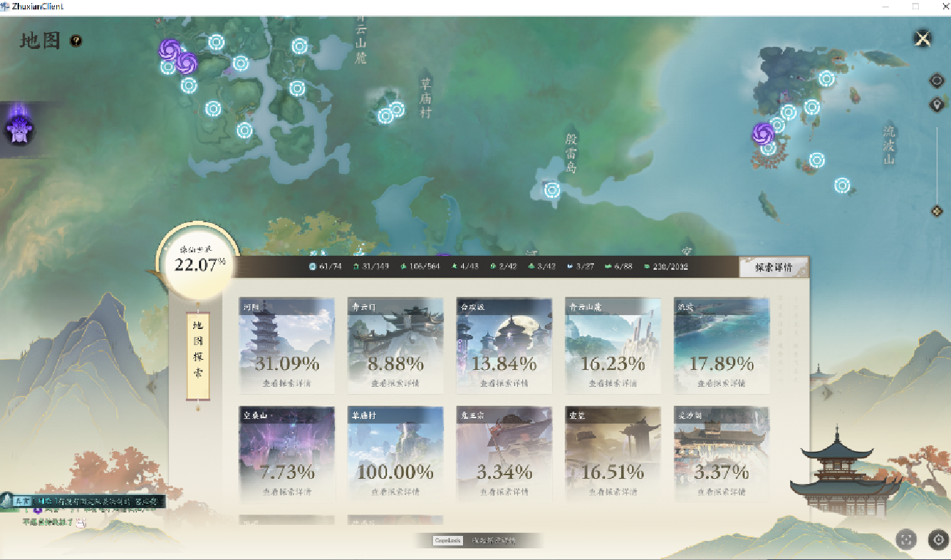Open the 探索详情 button
Image resolution: width=951 pixels, height=560 pixels.
click(x=773, y=268)
